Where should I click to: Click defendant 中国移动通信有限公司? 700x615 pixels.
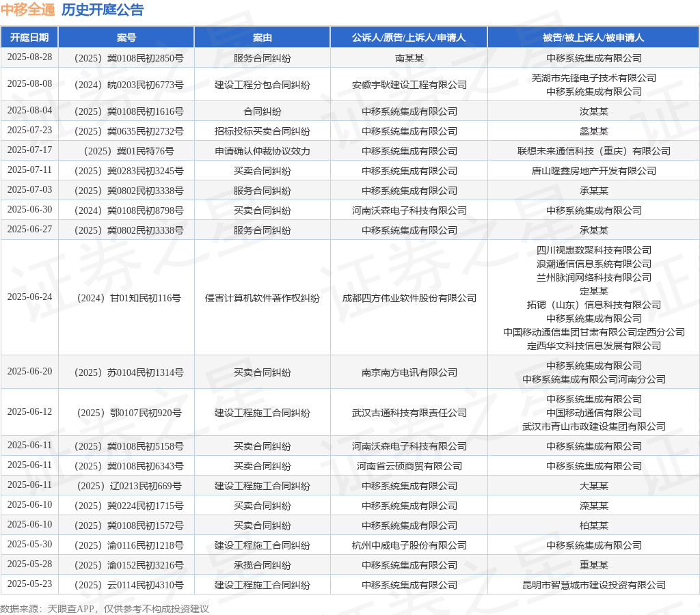point(594,412)
